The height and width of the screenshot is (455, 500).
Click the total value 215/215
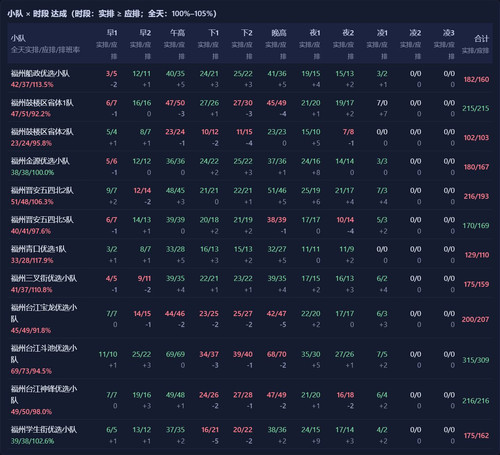click(x=476, y=108)
